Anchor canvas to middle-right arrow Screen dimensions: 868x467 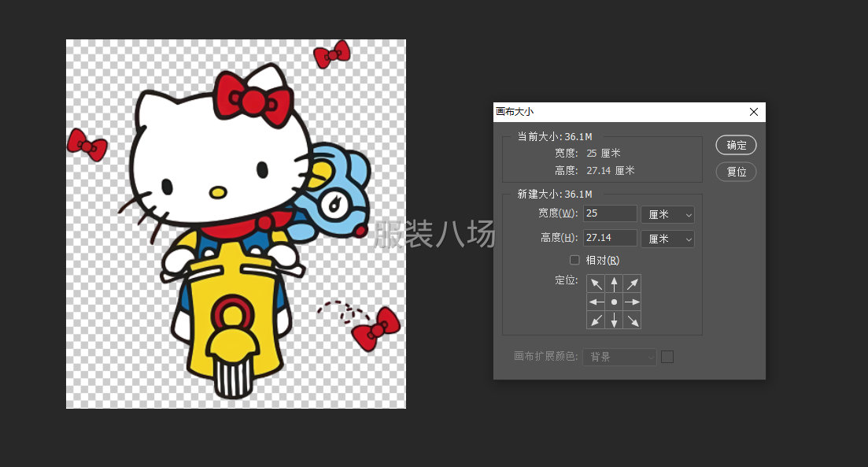pyautogui.click(x=632, y=302)
